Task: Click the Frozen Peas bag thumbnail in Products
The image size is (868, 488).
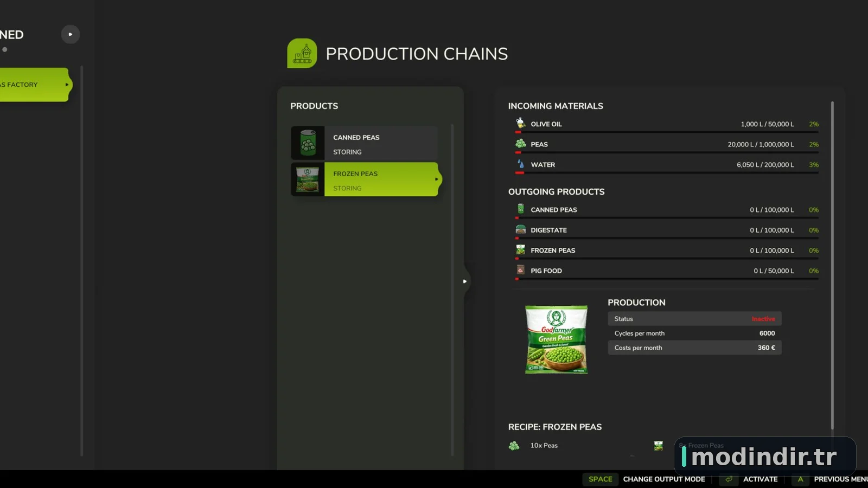Action: pyautogui.click(x=308, y=179)
